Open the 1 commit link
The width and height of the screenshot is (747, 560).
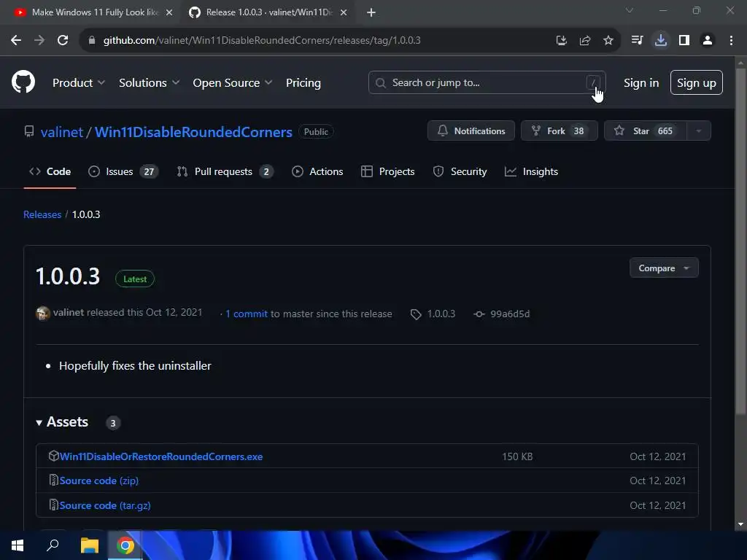247,314
